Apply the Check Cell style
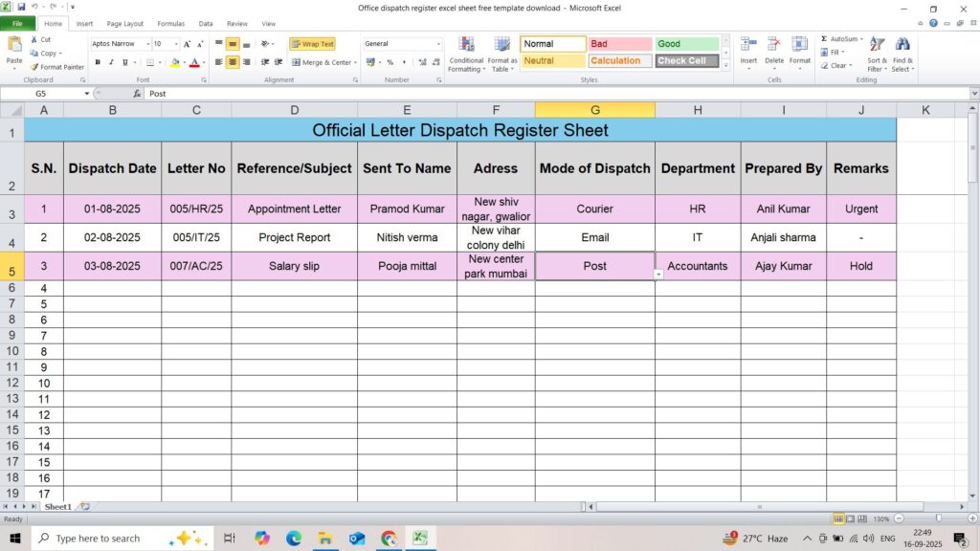 pos(687,60)
